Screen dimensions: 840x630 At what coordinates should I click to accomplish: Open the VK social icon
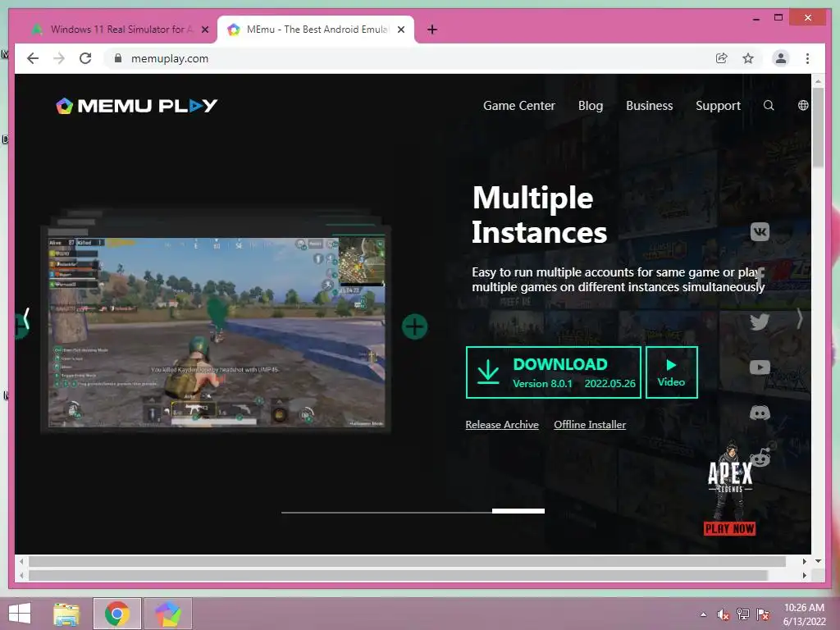760,232
